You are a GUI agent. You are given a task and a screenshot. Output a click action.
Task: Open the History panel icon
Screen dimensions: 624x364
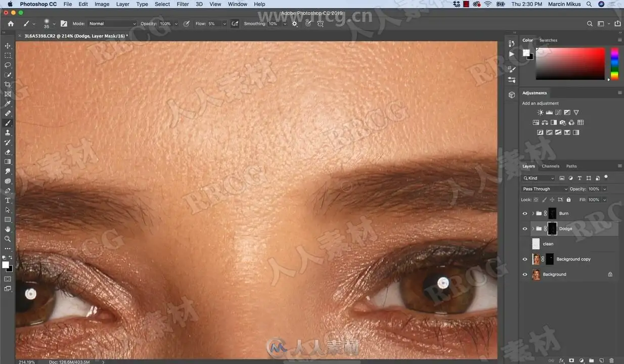click(x=511, y=44)
